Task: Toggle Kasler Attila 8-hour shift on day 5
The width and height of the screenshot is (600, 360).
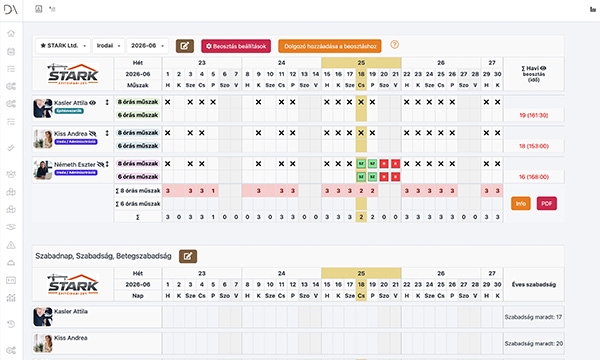Action: [213, 102]
